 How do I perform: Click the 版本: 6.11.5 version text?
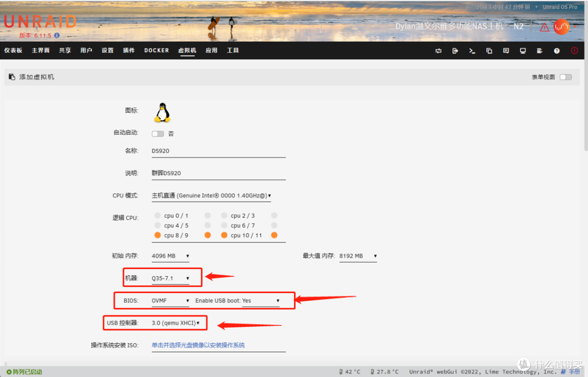35,35
